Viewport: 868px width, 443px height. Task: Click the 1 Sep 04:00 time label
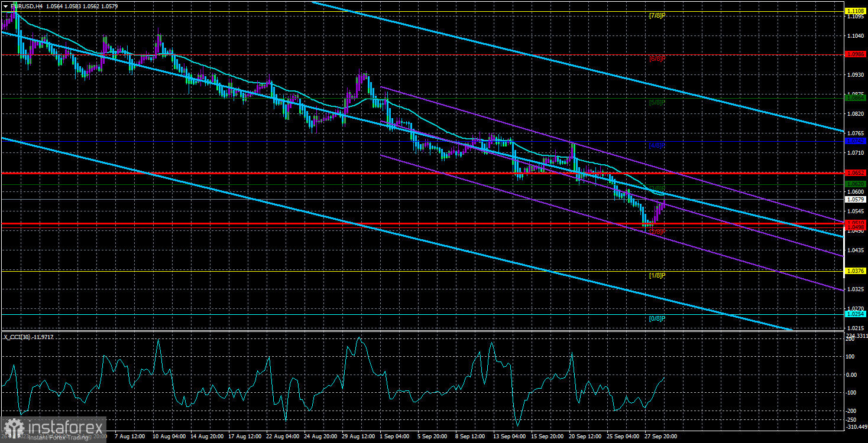[x=395, y=437]
